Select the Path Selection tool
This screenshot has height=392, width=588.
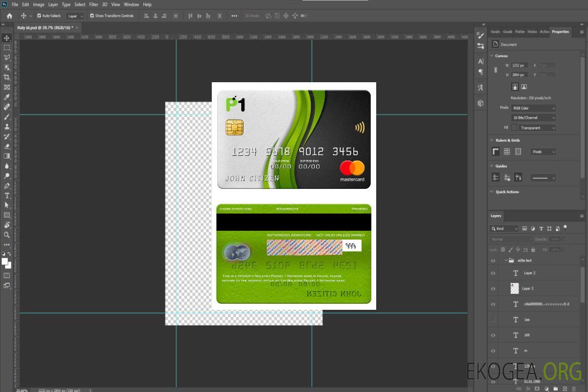(x=7, y=205)
